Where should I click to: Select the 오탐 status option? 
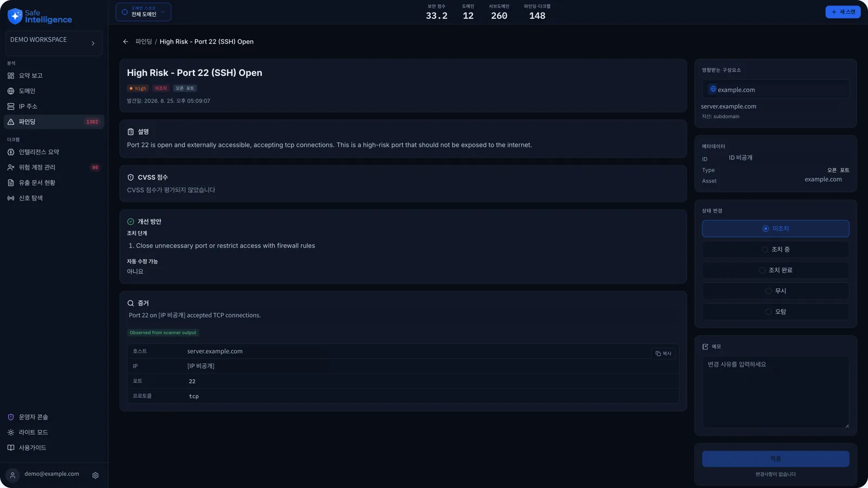pyautogui.click(x=775, y=312)
